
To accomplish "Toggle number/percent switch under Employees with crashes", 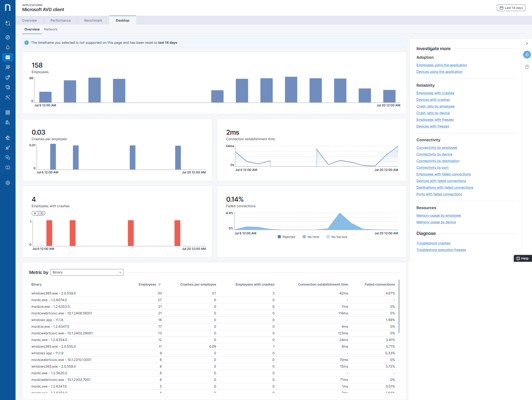I will 39,213.
